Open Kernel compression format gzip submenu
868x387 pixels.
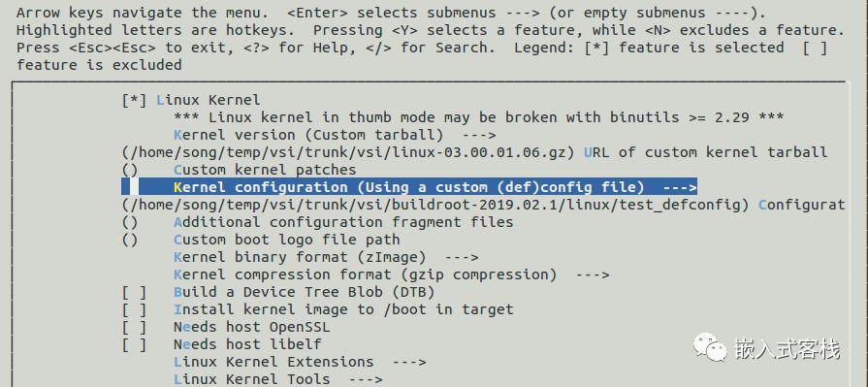(x=392, y=274)
